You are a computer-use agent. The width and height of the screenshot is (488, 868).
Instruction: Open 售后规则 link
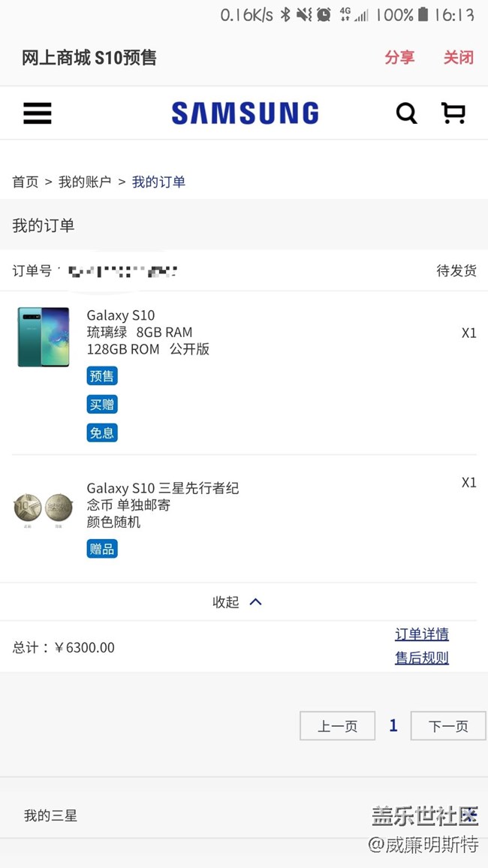[x=421, y=657]
